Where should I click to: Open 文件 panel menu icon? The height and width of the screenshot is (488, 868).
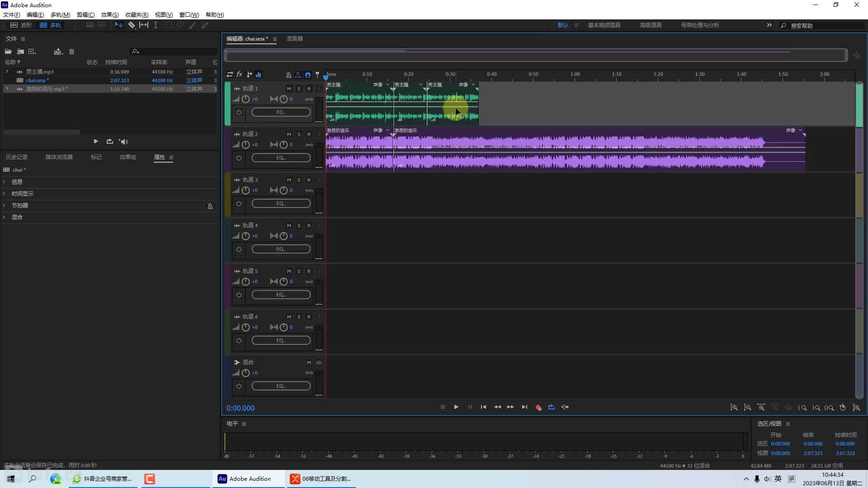[x=23, y=39]
